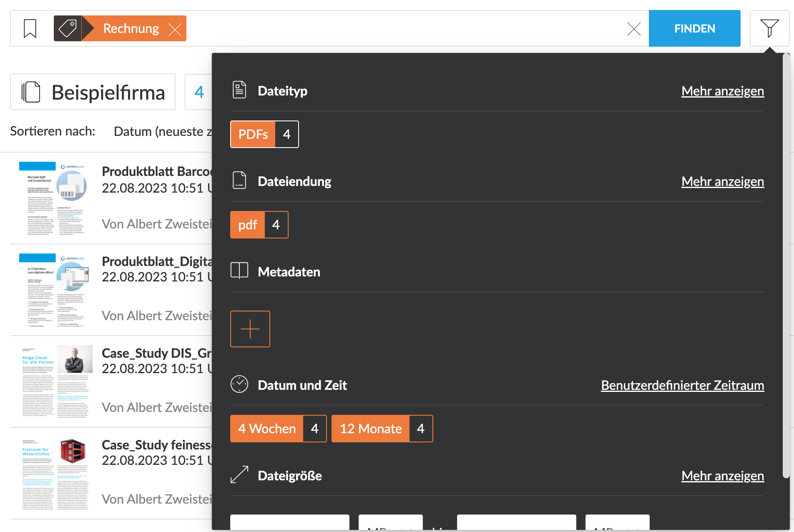This screenshot has height=532, width=794.
Task: Click the Beispielfirma documents icon
Action: tap(31, 92)
